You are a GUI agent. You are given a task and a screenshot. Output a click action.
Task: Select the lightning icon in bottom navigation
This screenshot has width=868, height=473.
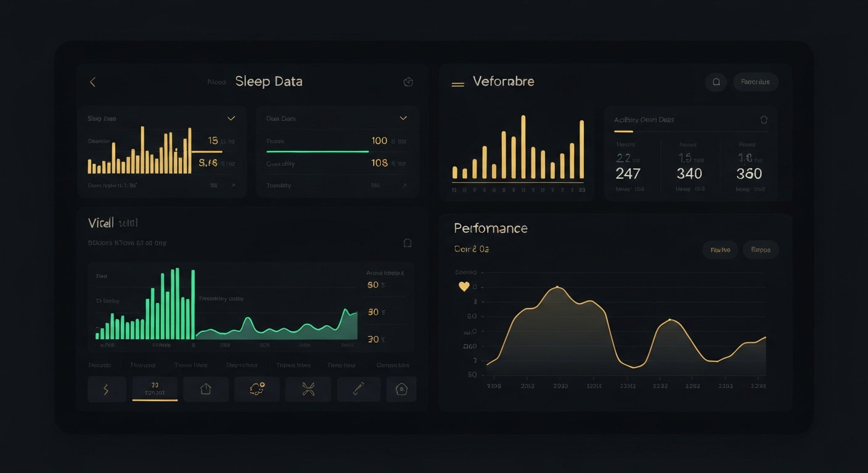click(107, 389)
